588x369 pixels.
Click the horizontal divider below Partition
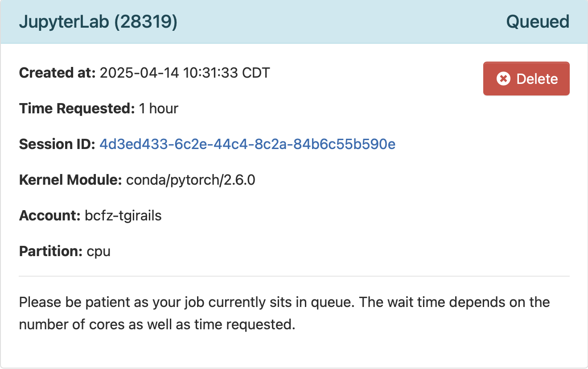click(294, 276)
